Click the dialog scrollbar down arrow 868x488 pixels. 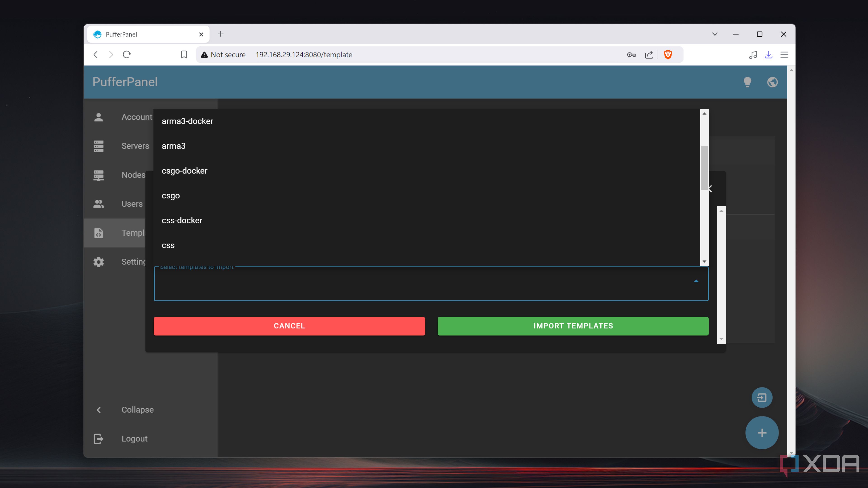pos(721,340)
